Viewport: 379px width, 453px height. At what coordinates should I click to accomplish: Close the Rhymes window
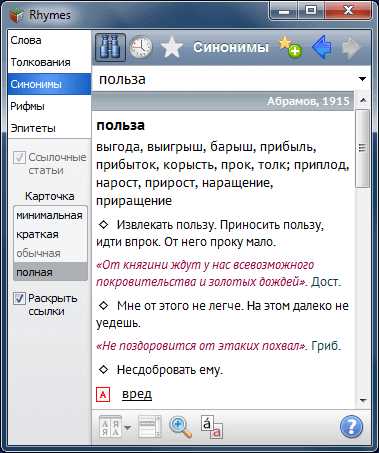[x=348, y=11]
